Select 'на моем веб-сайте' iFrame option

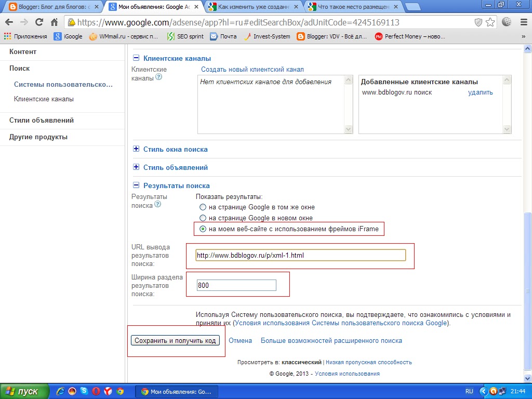(203, 229)
